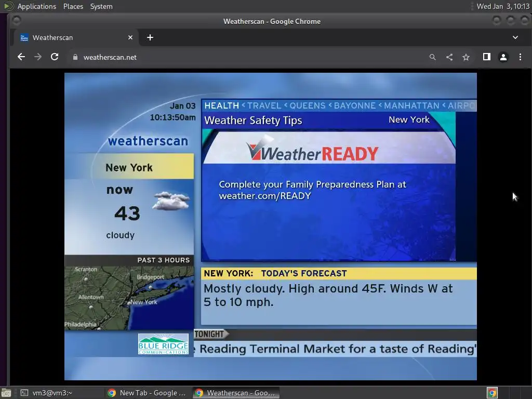Click the Reading Terminal Market ticker text
Viewport: 532px width, 399px height.
point(336,349)
